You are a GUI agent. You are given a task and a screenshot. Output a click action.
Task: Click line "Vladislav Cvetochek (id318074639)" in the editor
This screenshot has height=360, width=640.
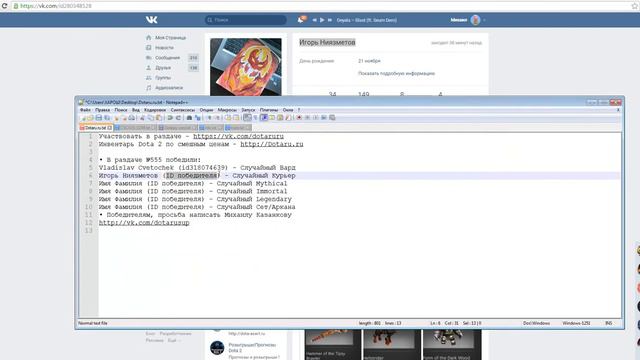197,168
